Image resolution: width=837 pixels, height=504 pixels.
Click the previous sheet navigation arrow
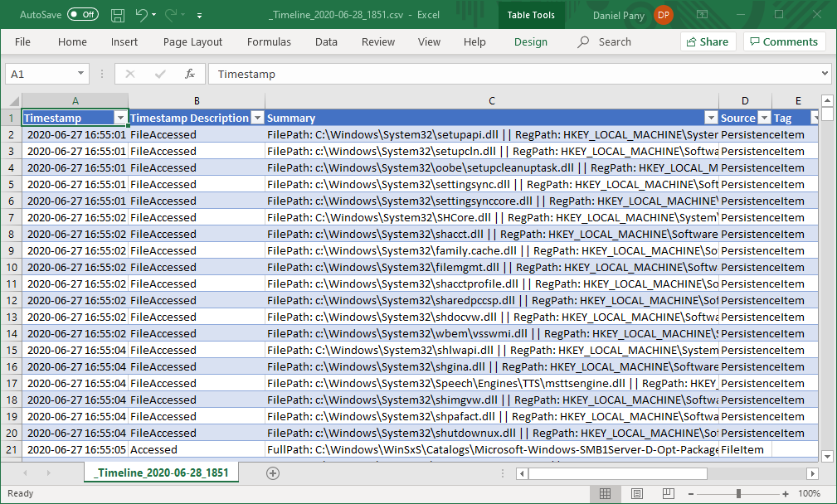[25, 472]
